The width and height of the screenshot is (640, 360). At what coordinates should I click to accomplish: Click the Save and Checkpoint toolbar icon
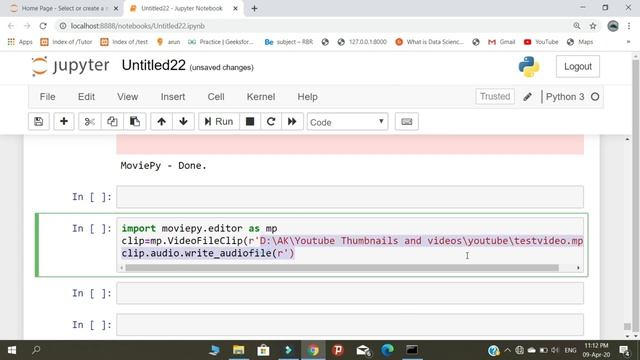tap(39, 122)
